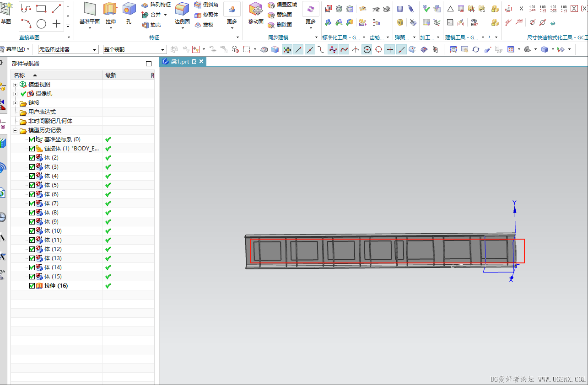The width and height of the screenshot is (588, 385).
Task: Open the dropdown arrow beside 合并
Action: tap(166, 15)
